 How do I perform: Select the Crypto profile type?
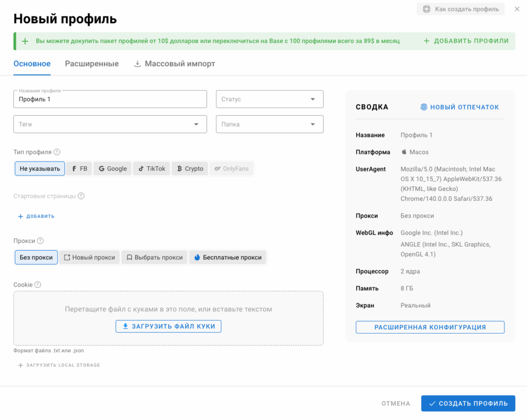pyautogui.click(x=190, y=169)
